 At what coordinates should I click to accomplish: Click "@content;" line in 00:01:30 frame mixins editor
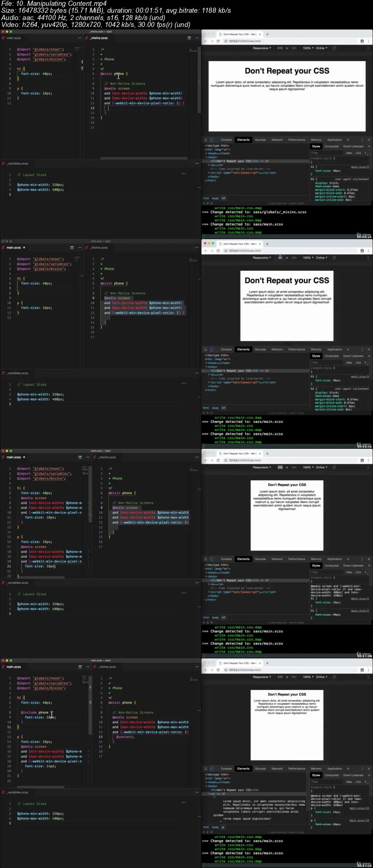point(125,737)
